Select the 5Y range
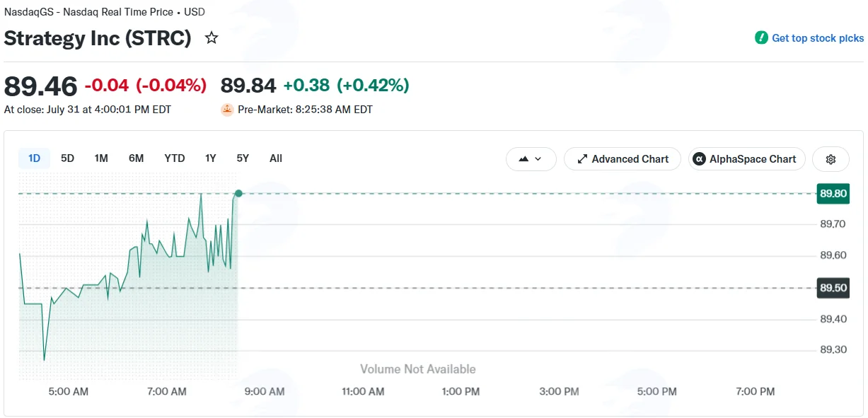 coord(243,158)
